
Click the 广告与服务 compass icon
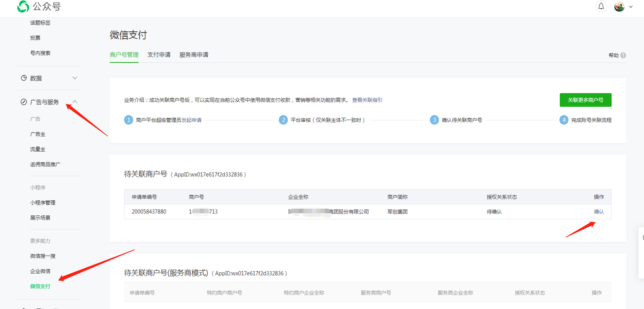pos(24,102)
